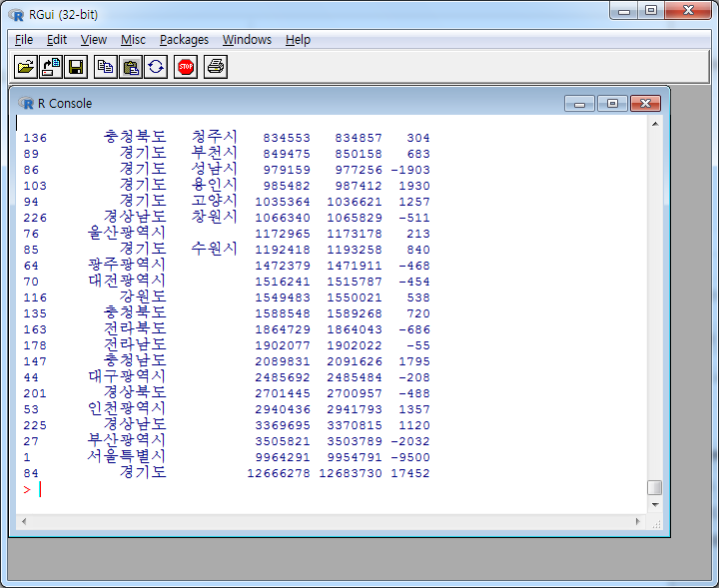Open the File menu

pyautogui.click(x=24, y=40)
